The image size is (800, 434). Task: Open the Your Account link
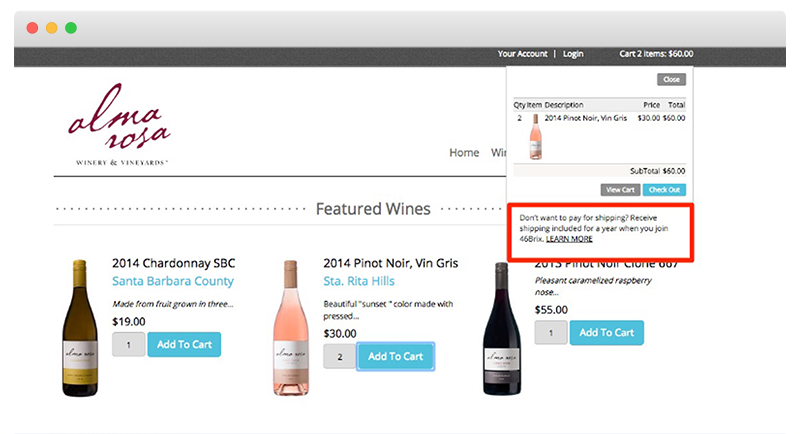[522, 54]
